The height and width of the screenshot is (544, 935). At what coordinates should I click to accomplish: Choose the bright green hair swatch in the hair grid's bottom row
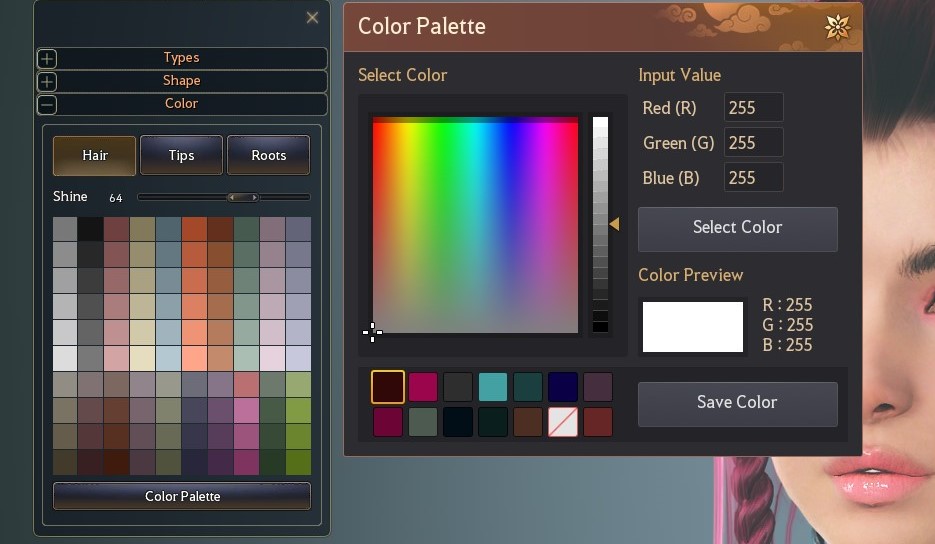click(x=298, y=462)
